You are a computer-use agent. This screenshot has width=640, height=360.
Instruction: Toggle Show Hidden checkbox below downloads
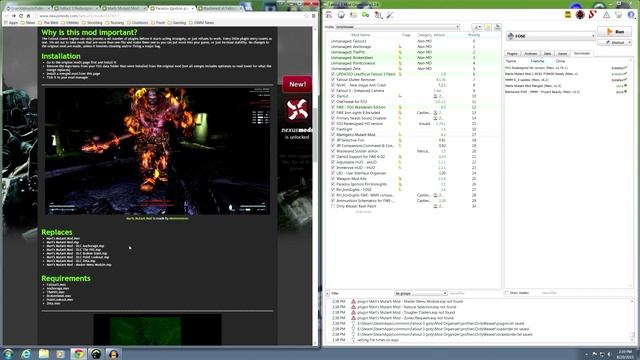tap(507, 293)
